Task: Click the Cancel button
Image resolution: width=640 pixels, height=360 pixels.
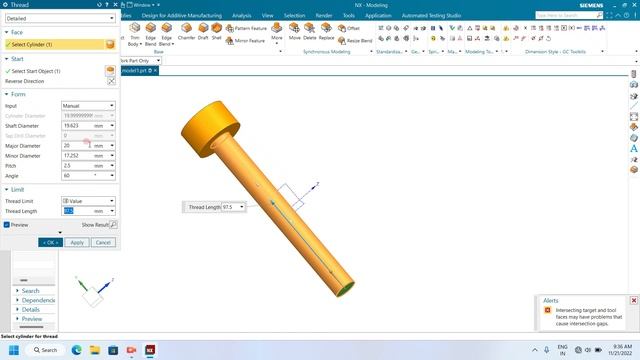Action: [103, 242]
